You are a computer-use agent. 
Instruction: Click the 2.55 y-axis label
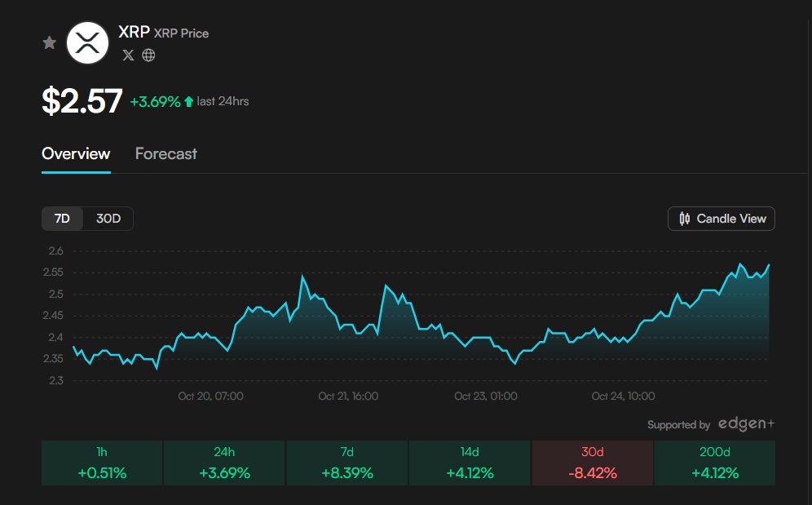point(53,272)
